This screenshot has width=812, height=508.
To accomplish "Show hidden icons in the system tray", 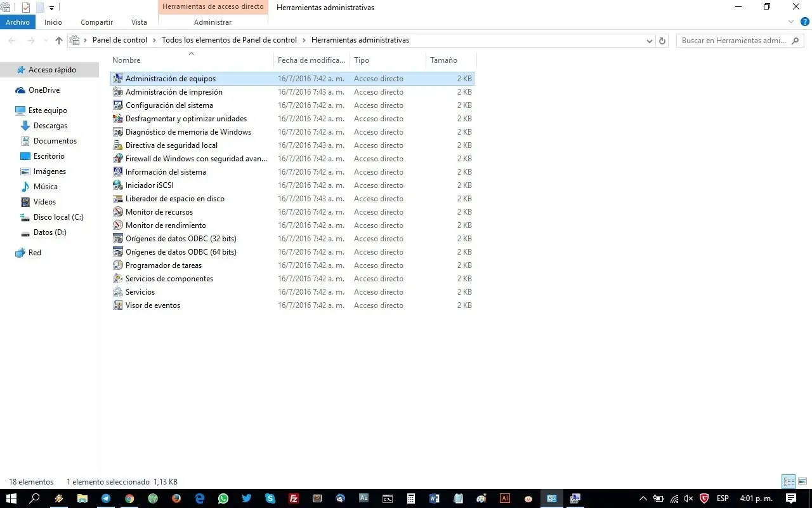I will [643, 499].
